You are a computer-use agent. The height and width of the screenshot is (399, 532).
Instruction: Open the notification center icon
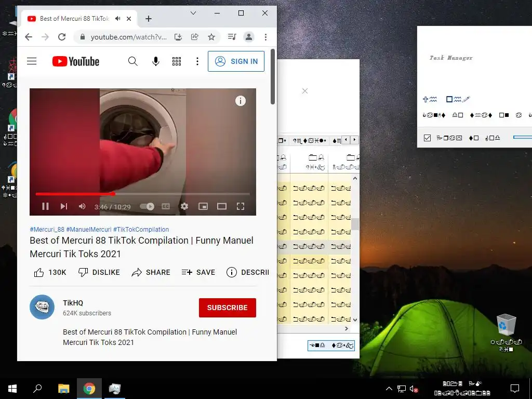coord(515,389)
